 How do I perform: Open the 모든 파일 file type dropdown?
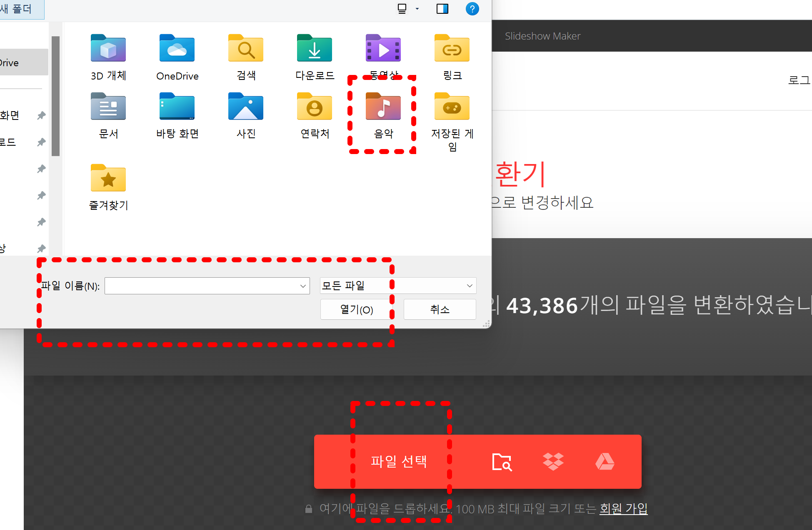(398, 286)
